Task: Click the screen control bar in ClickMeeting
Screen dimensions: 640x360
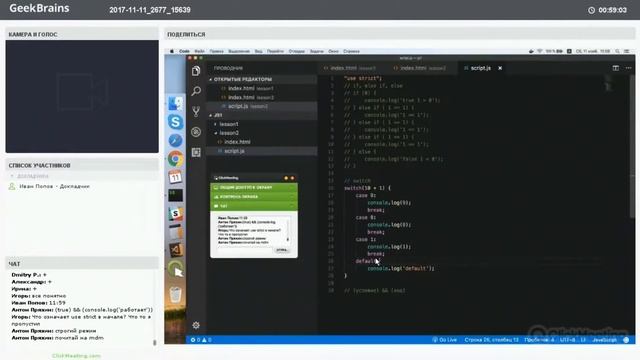Action: (x=254, y=197)
